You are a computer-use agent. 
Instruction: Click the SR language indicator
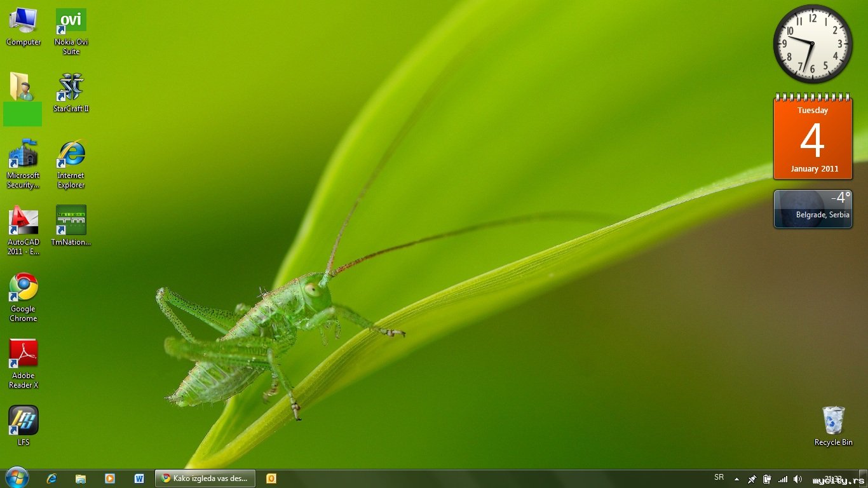coord(719,477)
